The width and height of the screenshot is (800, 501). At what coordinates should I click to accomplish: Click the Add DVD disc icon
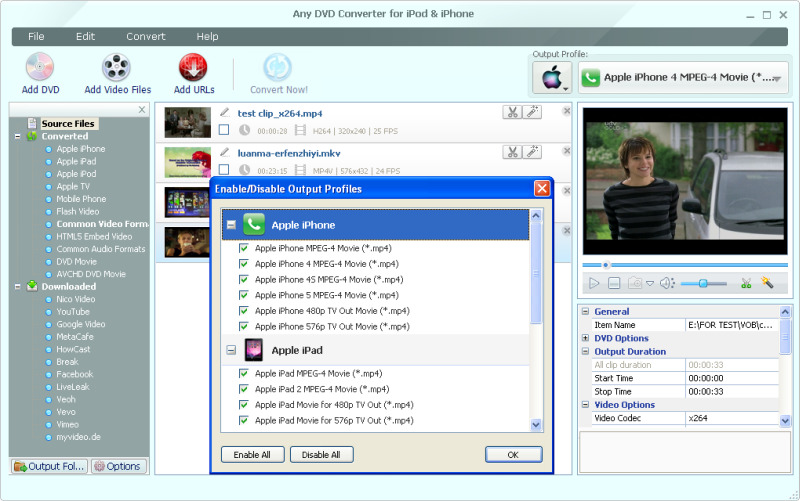[40, 67]
